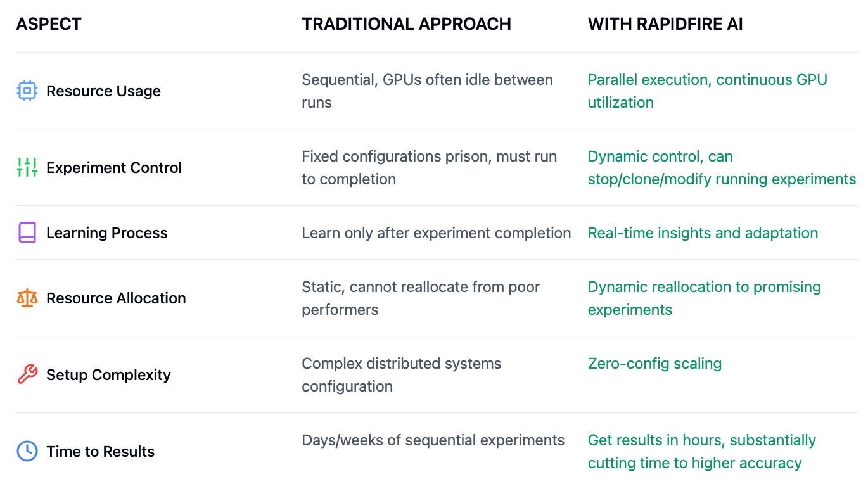Viewport: 868px width, 484px height.
Task: Click the TRADITIONAL APPROACH column header
Action: coord(406,25)
